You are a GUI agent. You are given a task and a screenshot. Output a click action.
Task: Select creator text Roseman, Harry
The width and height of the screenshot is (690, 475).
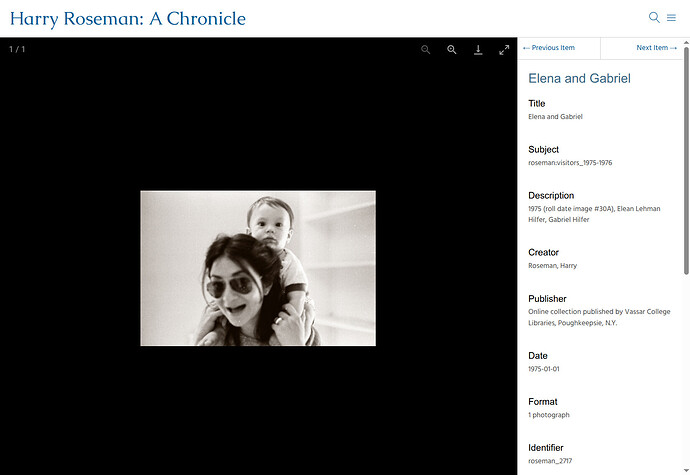pyautogui.click(x=552, y=266)
